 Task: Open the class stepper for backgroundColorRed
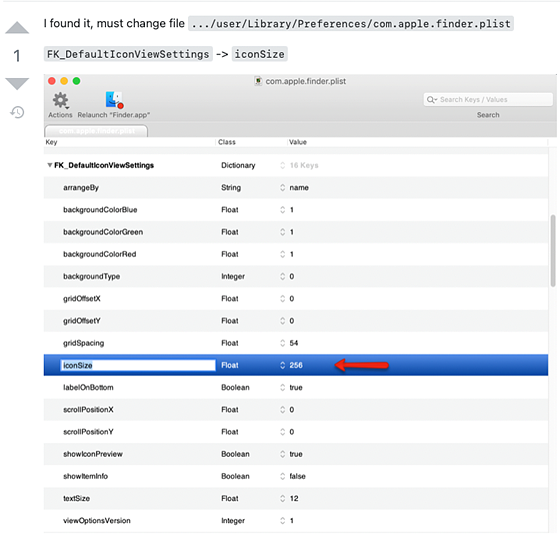pyautogui.click(x=282, y=254)
